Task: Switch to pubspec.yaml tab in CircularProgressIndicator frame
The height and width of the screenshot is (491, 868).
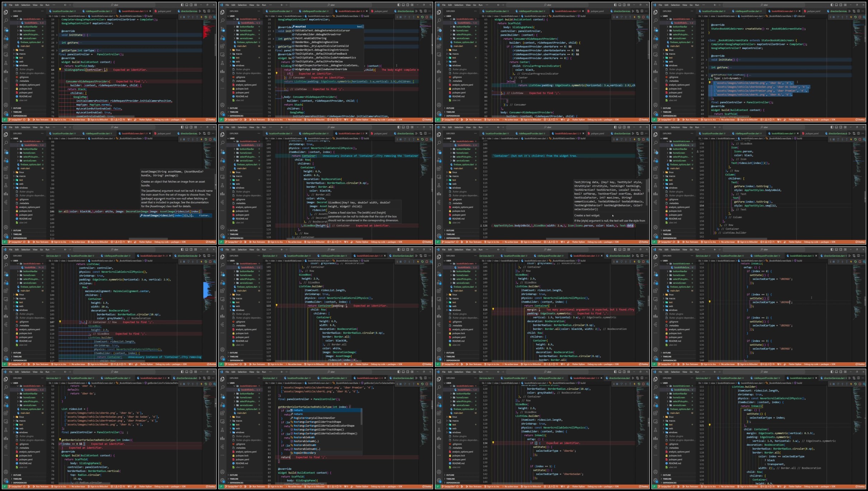Action: [x=597, y=11]
